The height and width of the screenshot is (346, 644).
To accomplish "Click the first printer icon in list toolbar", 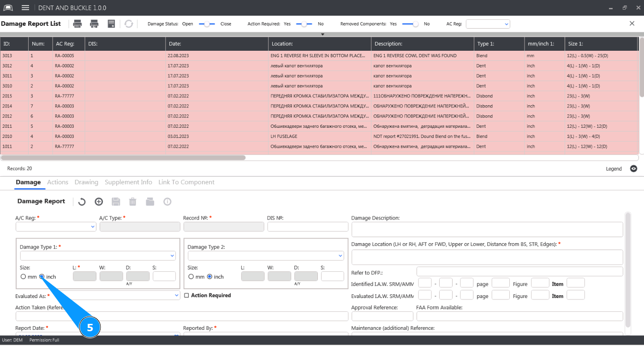I will 78,24.
